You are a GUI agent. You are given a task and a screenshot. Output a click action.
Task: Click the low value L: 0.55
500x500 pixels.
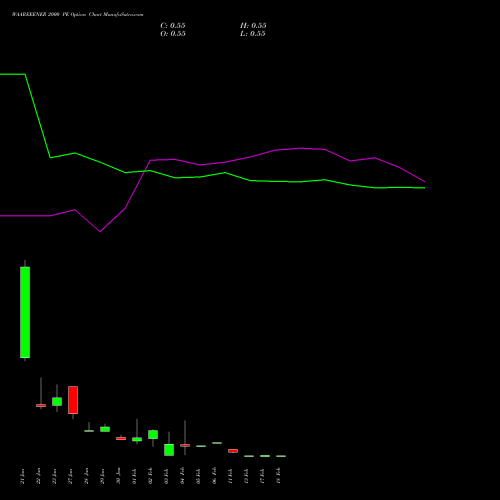pos(253,34)
